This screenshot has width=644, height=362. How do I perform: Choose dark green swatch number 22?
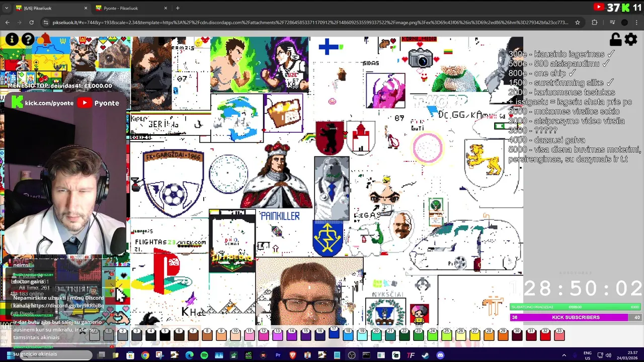point(404,334)
